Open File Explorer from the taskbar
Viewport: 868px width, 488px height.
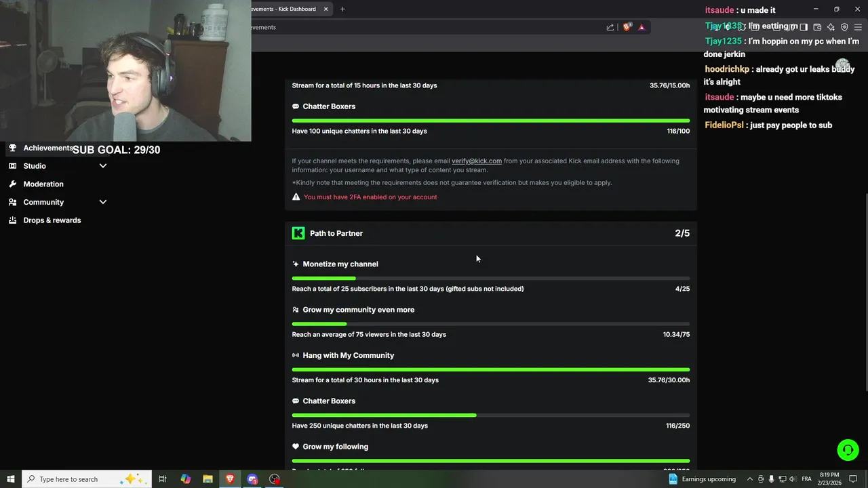point(208,479)
